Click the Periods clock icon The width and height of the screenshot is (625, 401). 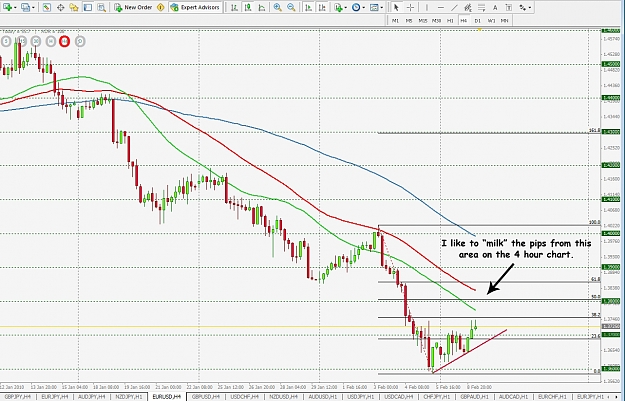coord(356,7)
